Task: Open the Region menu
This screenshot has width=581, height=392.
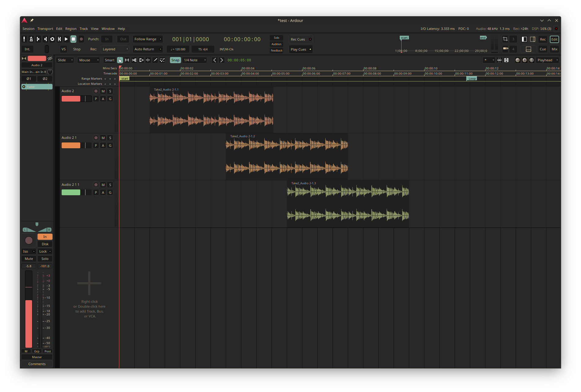Action: coord(71,29)
